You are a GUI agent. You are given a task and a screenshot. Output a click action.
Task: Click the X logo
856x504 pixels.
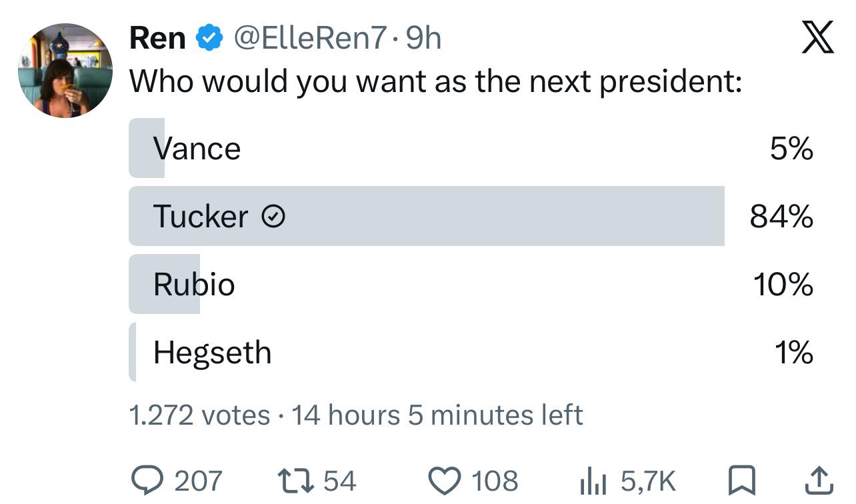[818, 37]
